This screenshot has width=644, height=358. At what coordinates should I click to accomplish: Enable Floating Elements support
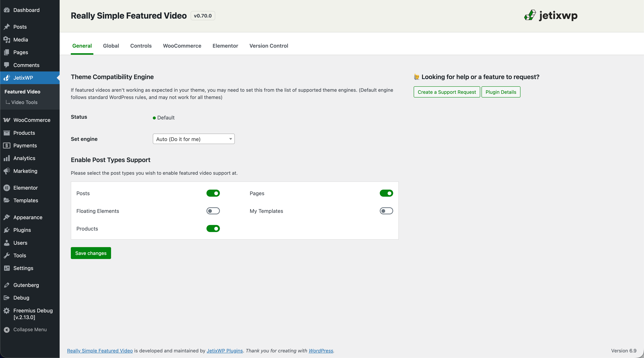tap(213, 211)
